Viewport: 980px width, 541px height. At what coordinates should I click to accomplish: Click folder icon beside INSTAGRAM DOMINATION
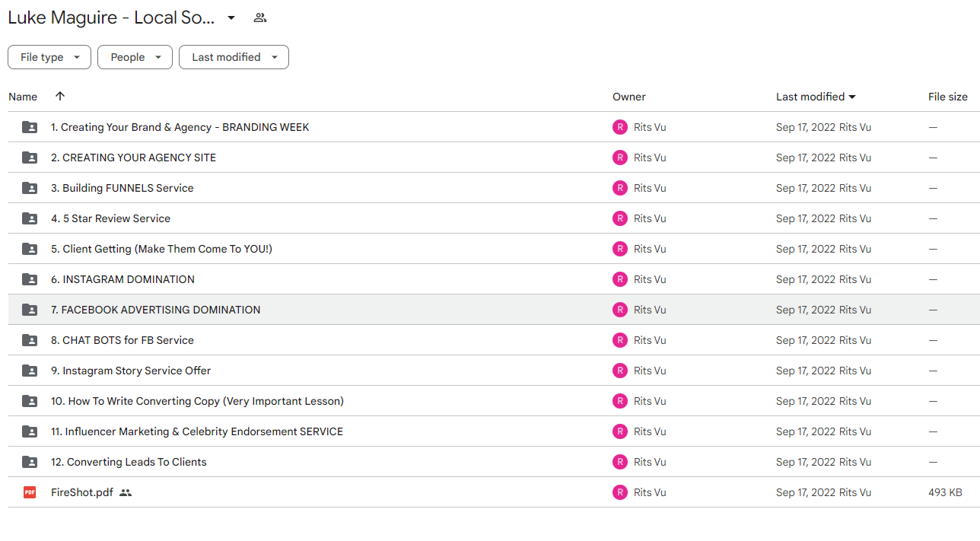[30, 279]
